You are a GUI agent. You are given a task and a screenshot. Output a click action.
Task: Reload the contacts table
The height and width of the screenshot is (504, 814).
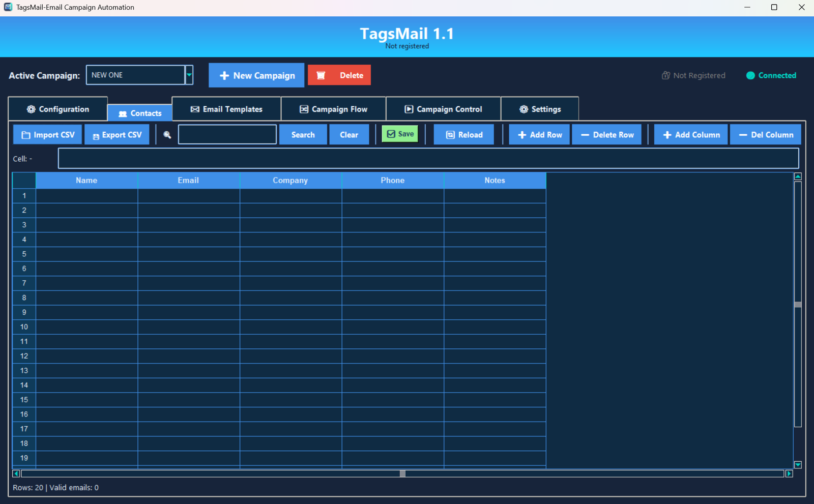tap(463, 135)
